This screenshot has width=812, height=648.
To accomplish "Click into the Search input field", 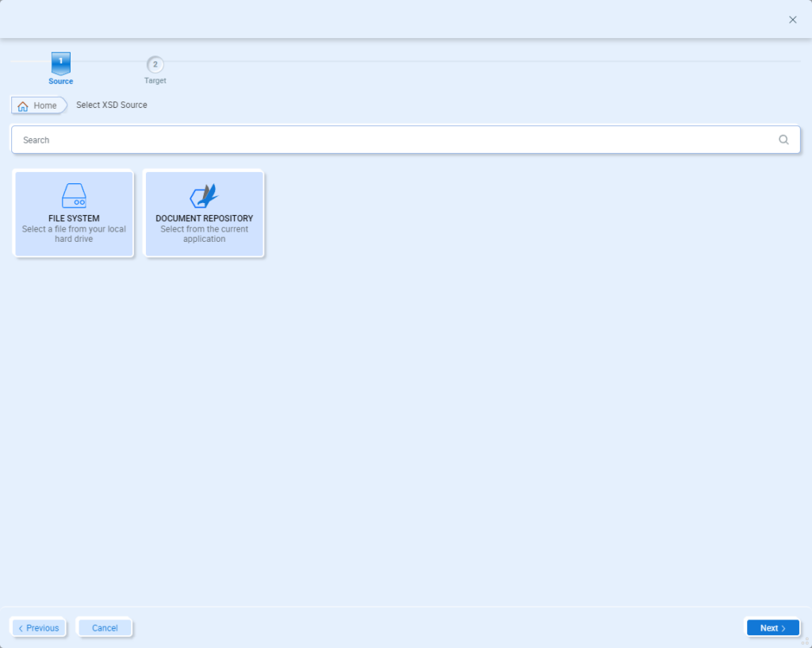I will (x=317, y=140).
